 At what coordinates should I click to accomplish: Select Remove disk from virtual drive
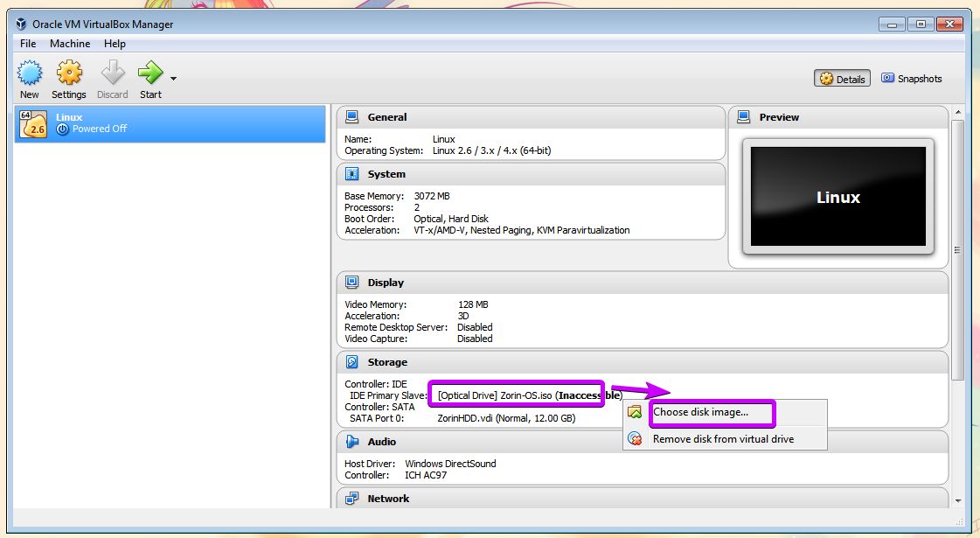click(725, 438)
